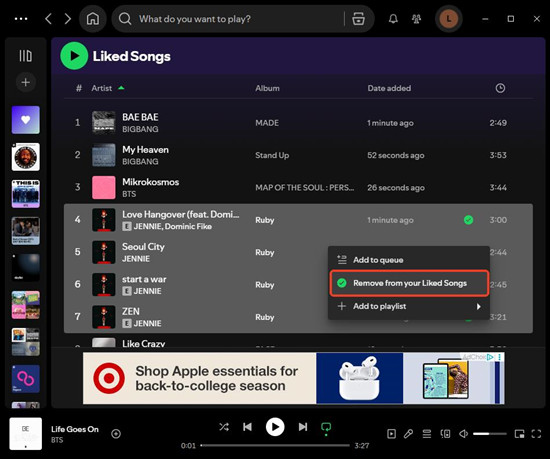Open MAP OF THE SOUL album link
This screenshot has width=550, height=459.
[304, 188]
